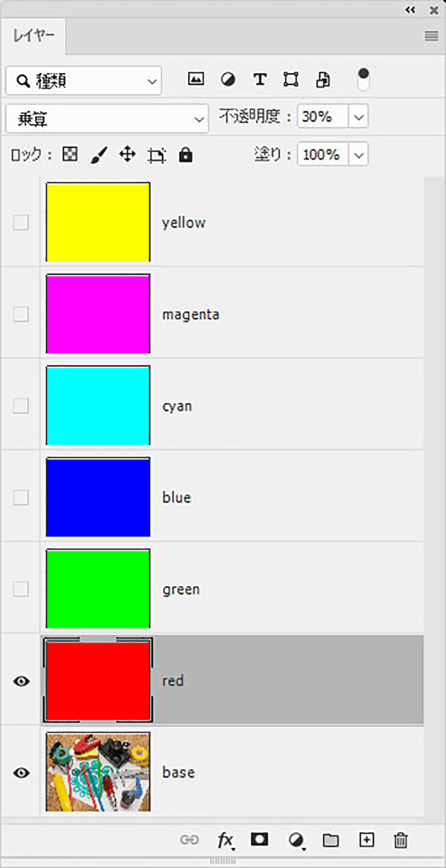The height and width of the screenshot is (868, 446).
Task: Open the fill 100% dropdown arrow
Action: coord(359,155)
